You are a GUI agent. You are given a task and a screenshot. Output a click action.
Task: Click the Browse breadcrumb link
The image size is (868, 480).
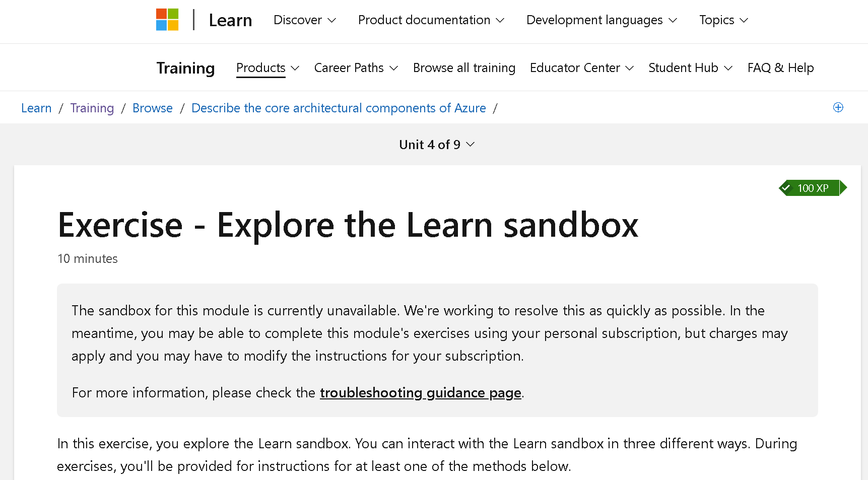pyautogui.click(x=153, y=108)
